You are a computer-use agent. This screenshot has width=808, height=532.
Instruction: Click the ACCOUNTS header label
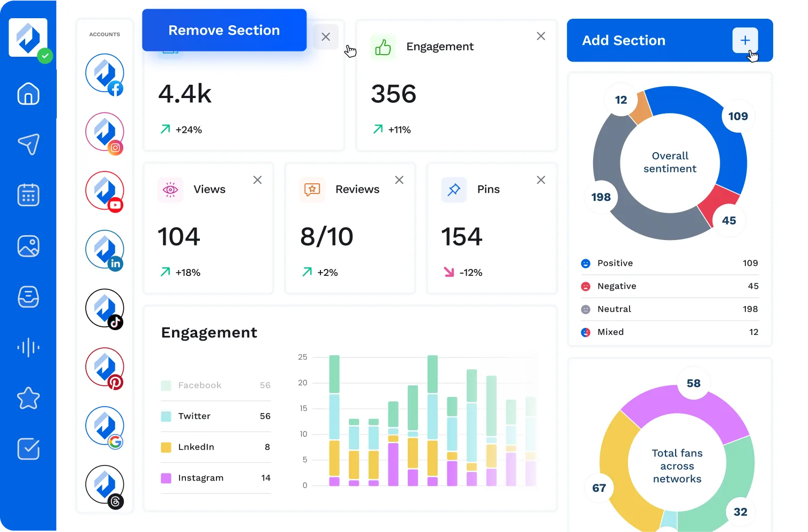coord(104,34)
